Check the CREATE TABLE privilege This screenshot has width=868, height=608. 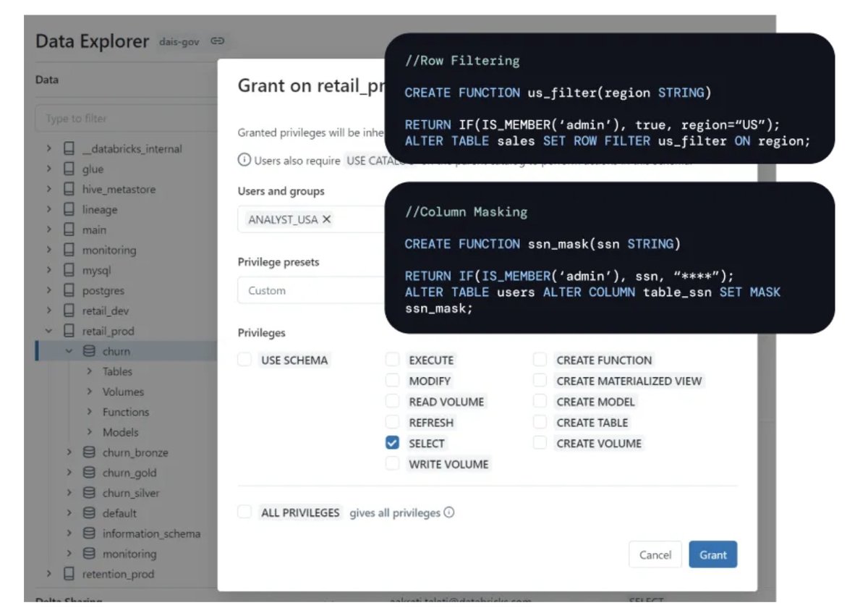pos(540,422)
